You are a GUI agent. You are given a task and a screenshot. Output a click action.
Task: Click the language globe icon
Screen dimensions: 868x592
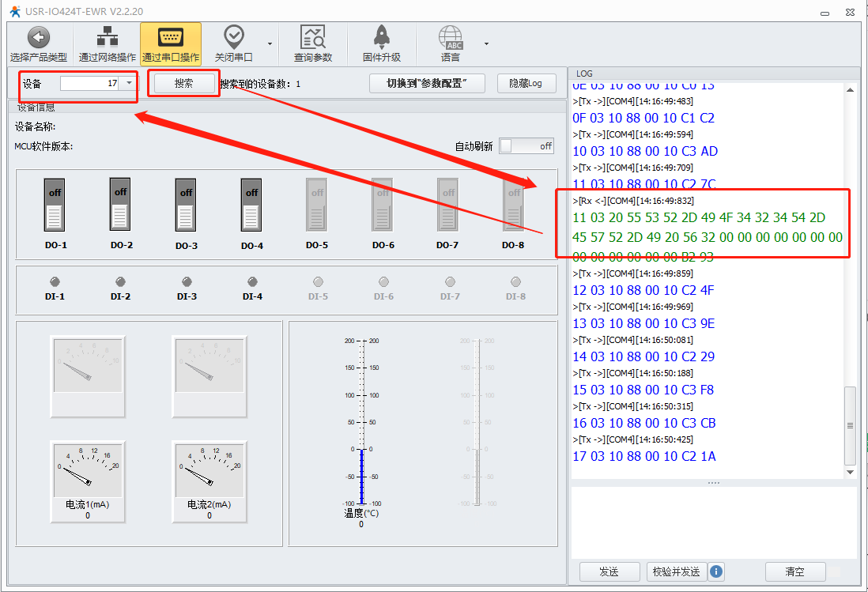[451, 38]
